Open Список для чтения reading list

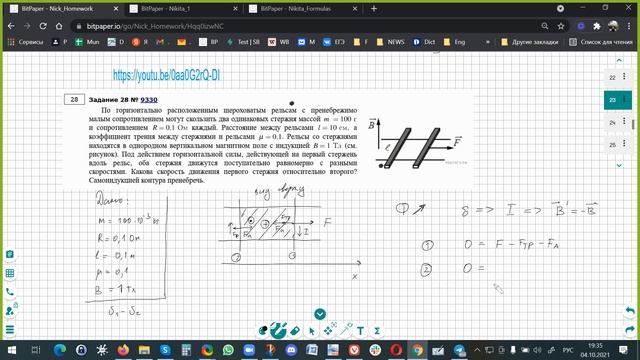(601, 42)
